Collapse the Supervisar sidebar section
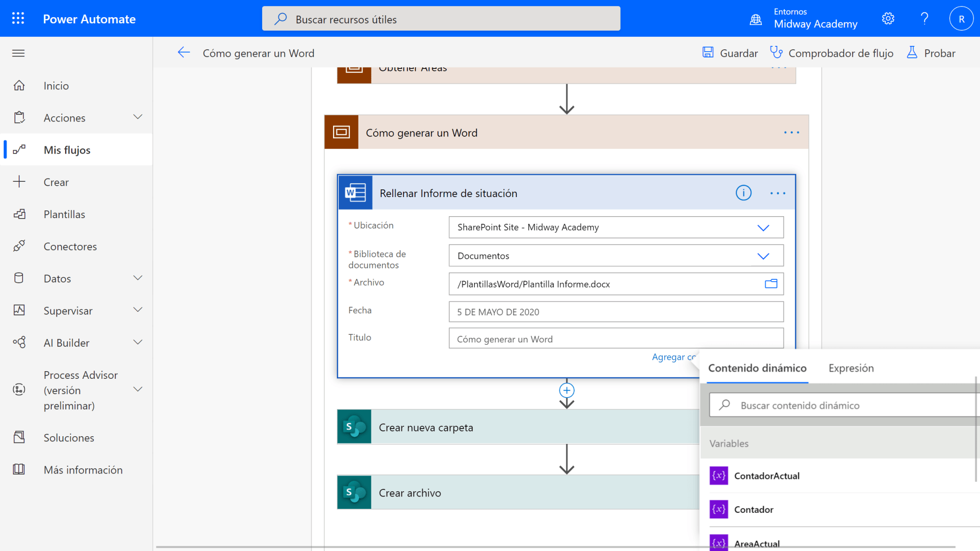The width and height of the screenshot is (980, 551). (138, 310)
